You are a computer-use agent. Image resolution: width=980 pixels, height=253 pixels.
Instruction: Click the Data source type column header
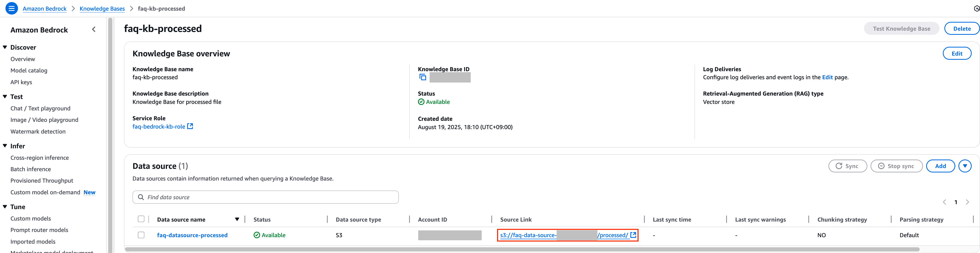[x=358, y=219]
